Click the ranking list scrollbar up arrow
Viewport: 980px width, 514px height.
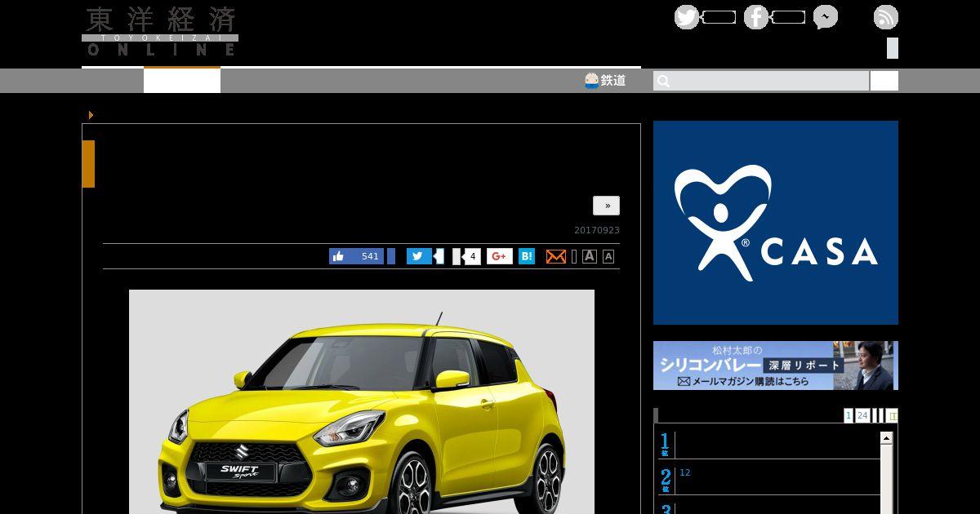(886, 438)
